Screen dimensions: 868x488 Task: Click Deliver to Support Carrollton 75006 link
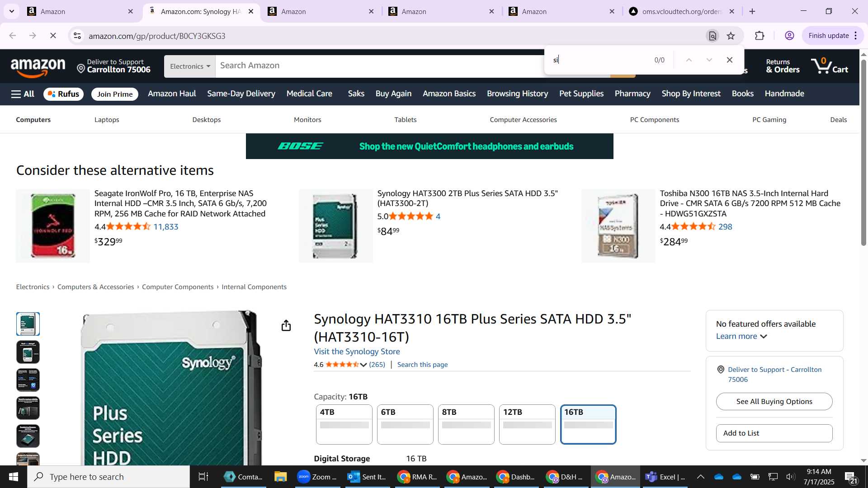[774, 375]
